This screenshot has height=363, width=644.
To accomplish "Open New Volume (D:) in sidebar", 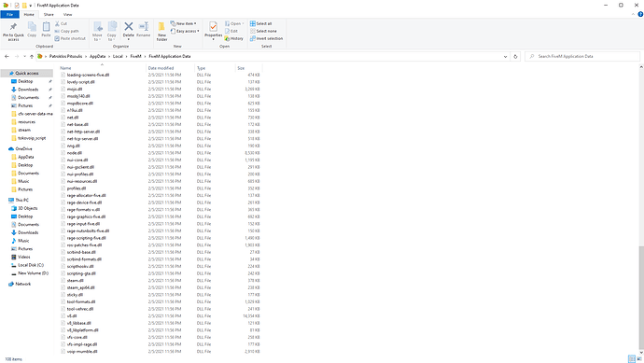I will (x=33, y=273).
